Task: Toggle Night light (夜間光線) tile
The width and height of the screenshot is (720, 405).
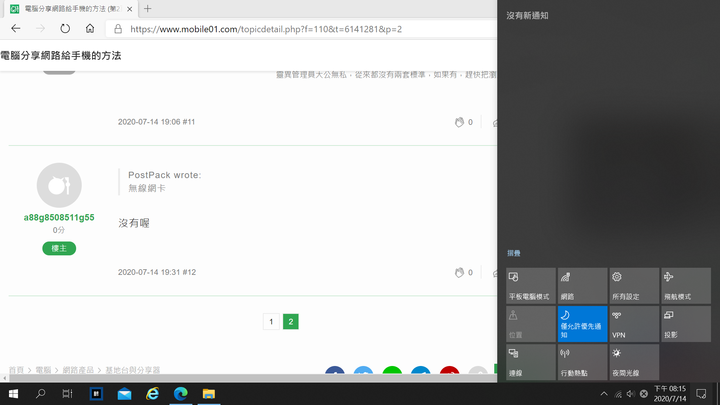Action: click(634, 362)
